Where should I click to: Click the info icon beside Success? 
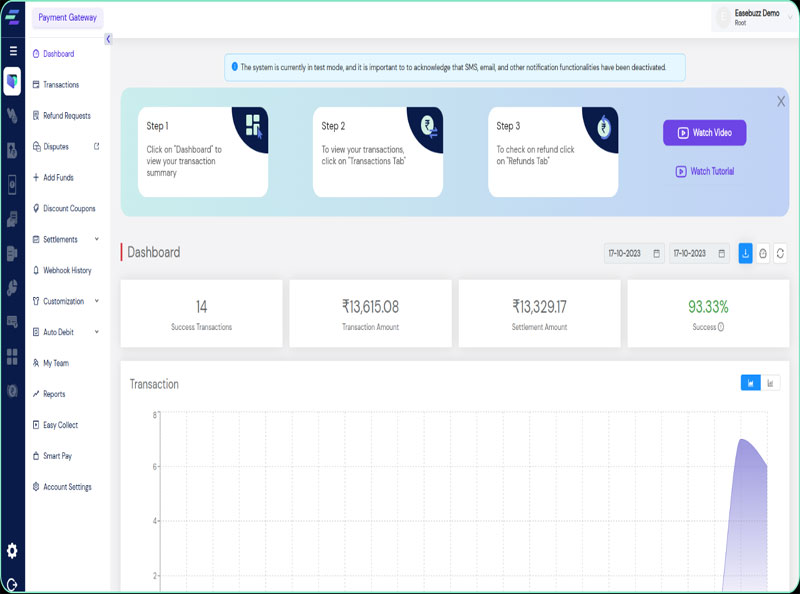point(721,327)
